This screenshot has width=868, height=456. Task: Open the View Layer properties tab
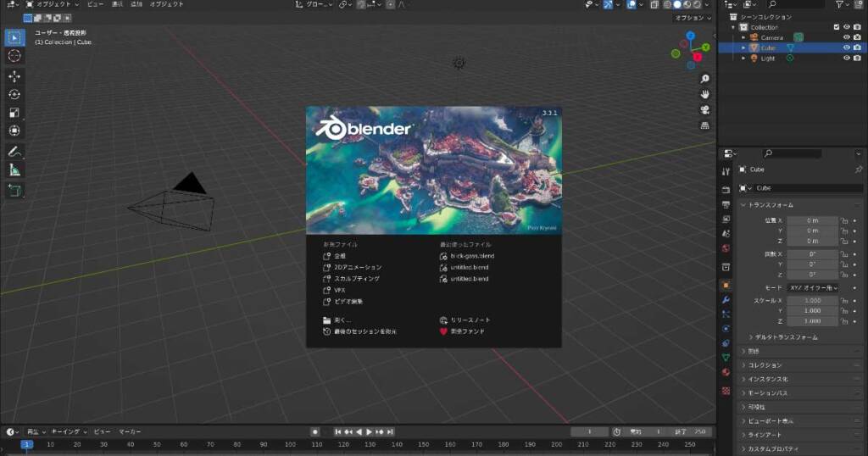(x=726, y=220)
